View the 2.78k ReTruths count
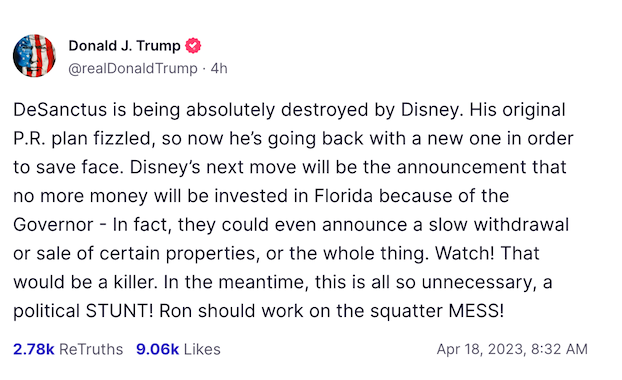Screen dimensions: 622x380 coord(34,349)
